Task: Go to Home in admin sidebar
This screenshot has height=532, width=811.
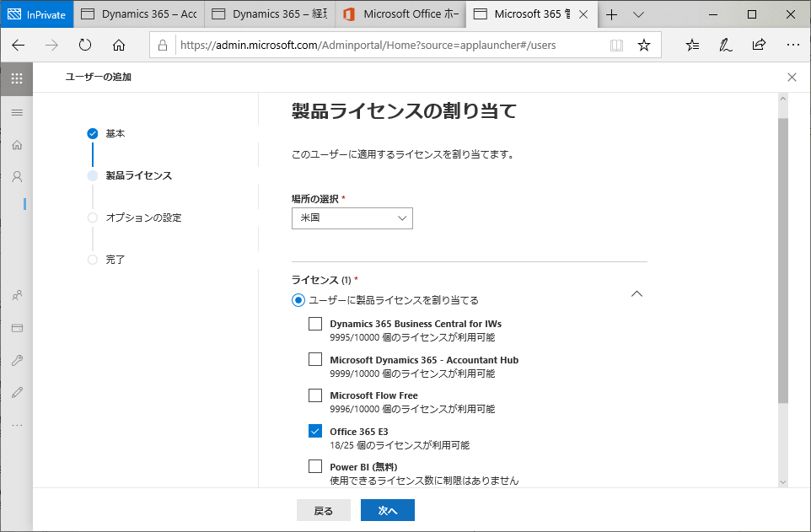Action: 17,145
